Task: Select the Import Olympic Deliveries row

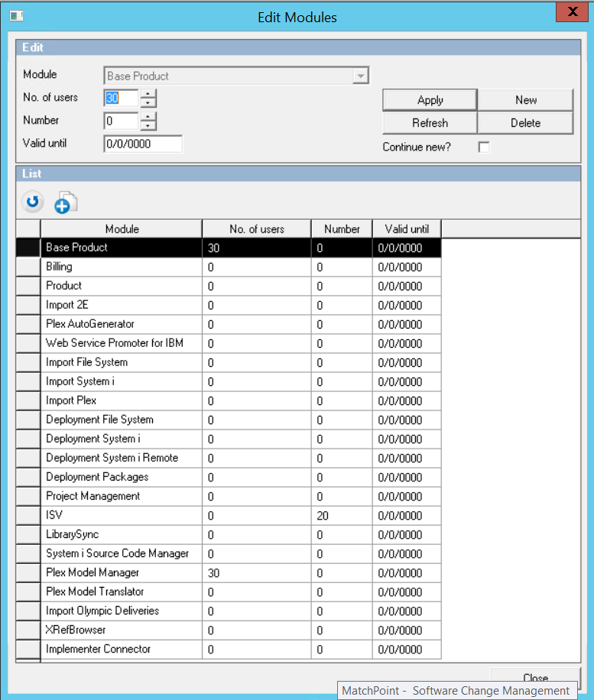Action: point(229,611)
